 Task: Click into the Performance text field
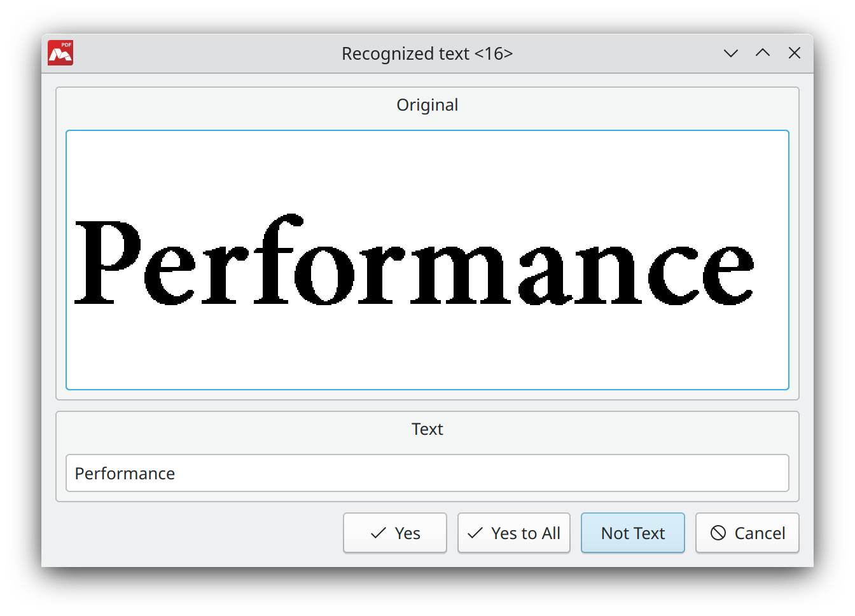(x=427, y=473)
